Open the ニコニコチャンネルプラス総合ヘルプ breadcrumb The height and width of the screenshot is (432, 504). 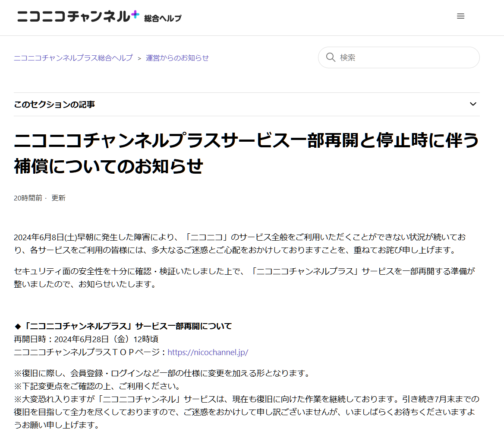pos(73,58)
